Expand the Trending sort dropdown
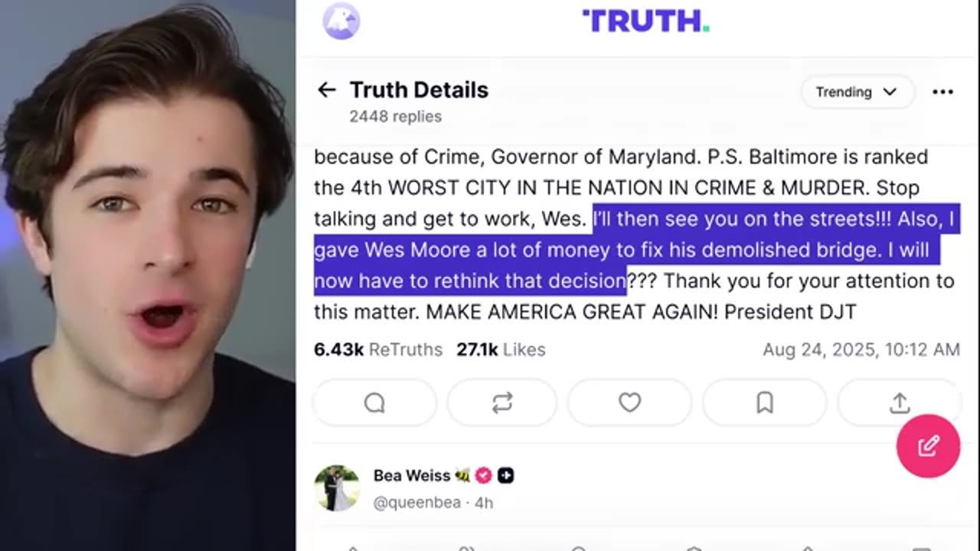This screenshot has height=551, width=980. tap(857, 92)
